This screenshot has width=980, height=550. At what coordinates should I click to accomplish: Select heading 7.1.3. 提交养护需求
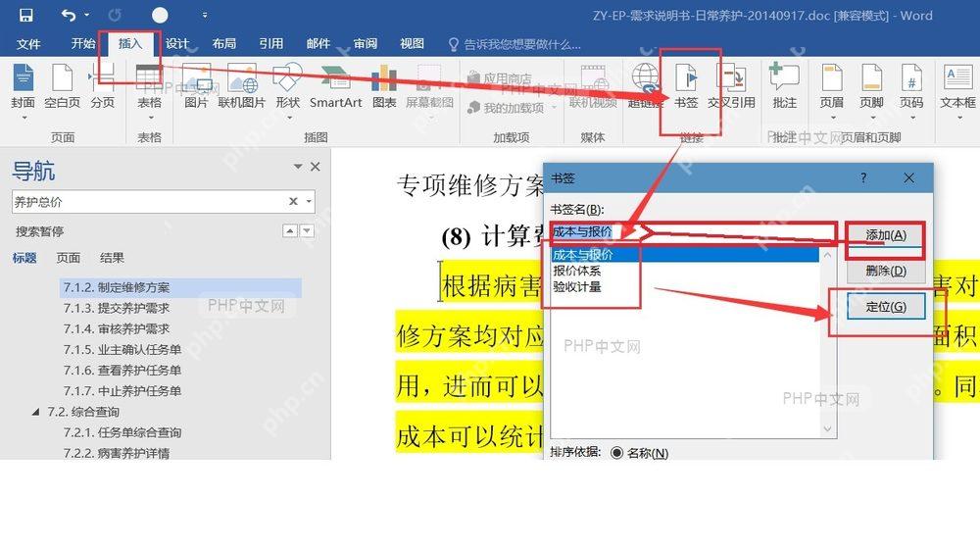(x=117, y=308)
